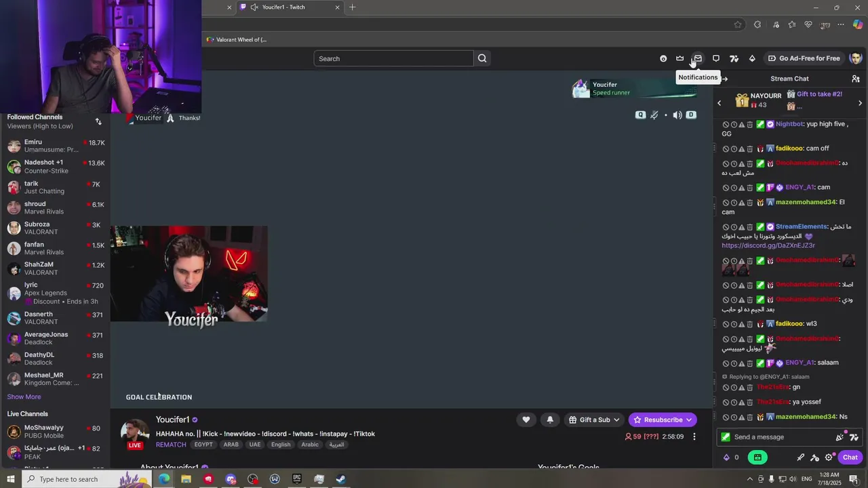Open Steam from the taskbar
This screenshot has height=488, width=868.
point(341,479)
